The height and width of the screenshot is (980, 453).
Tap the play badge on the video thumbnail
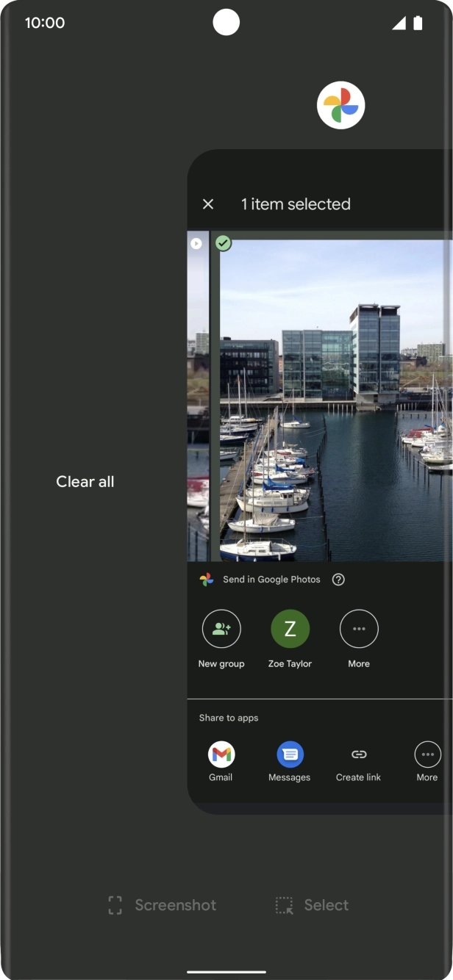click(196, 243)
